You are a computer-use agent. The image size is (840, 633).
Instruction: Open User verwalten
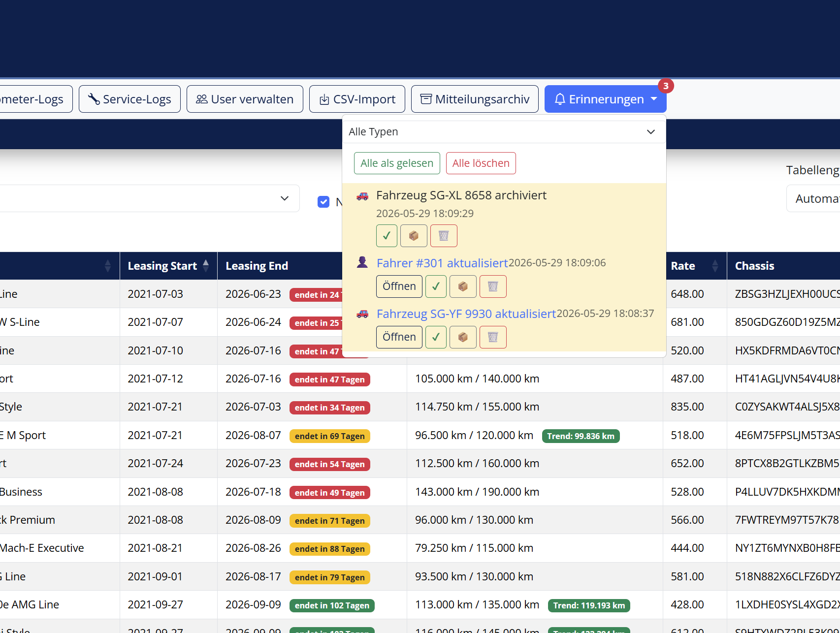click(245, 99)
